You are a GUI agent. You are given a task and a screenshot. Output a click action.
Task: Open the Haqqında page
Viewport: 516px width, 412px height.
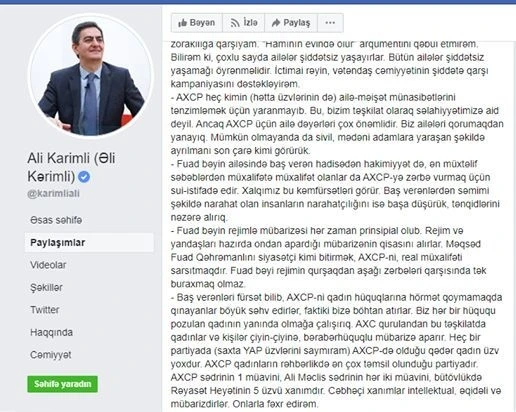pos(51,332)
